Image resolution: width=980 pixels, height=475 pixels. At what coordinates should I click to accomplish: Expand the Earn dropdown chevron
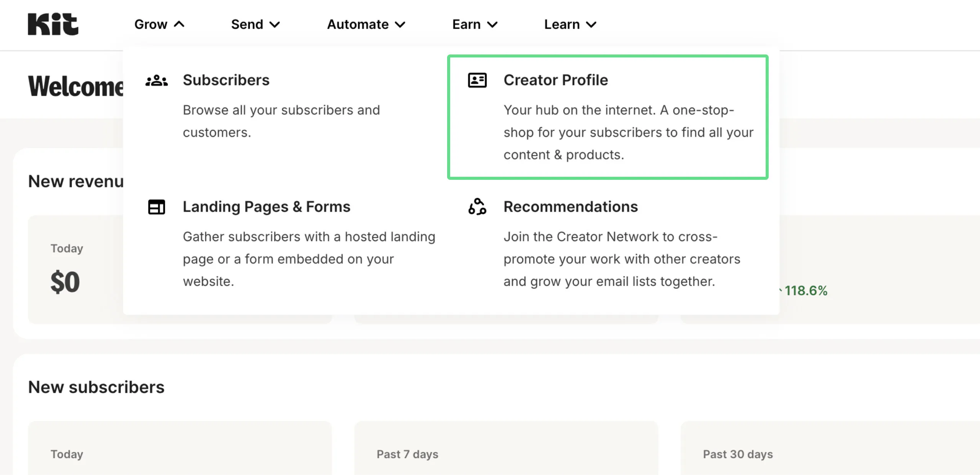492,25
